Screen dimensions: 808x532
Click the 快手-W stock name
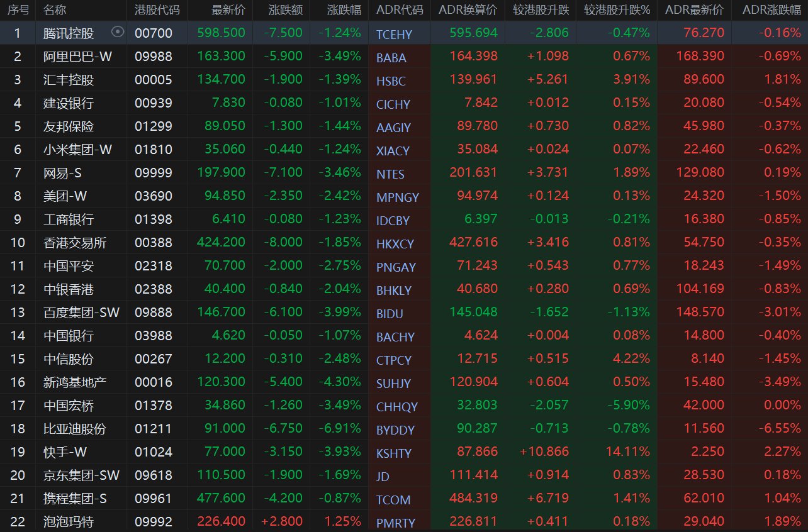(65, 452)
